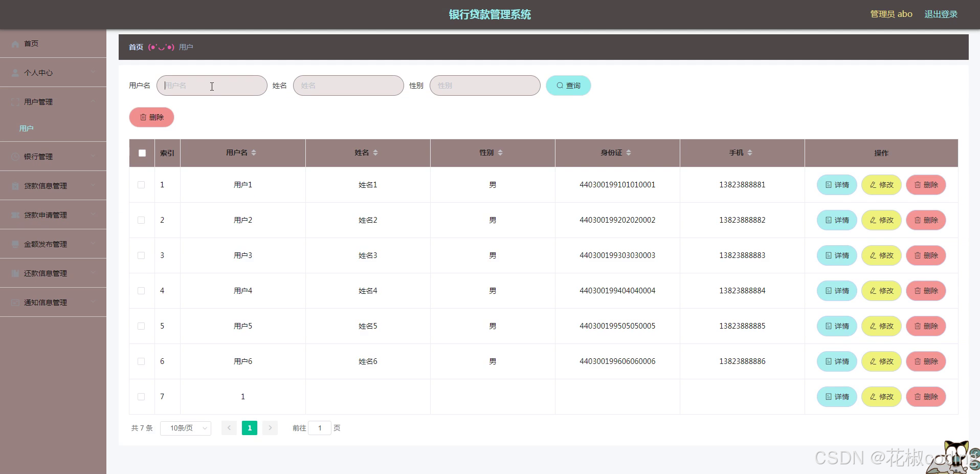Expand 个人中心 sidebar menu chevron
980x474 pixels.
point(93,73)
